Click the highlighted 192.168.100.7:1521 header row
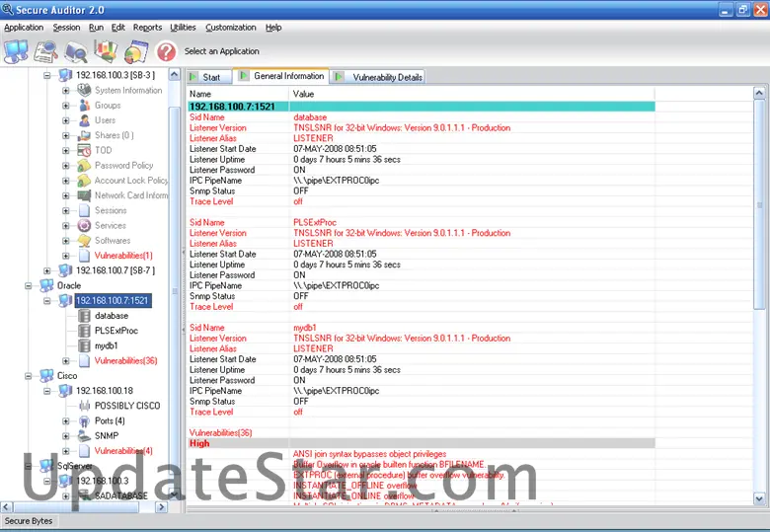 point(422,107)
